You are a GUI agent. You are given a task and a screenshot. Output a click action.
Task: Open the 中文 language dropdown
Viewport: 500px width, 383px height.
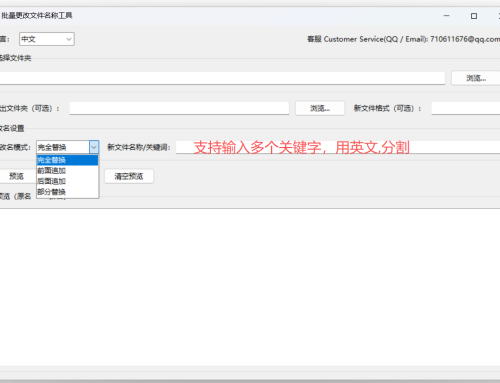pos(47,39)
